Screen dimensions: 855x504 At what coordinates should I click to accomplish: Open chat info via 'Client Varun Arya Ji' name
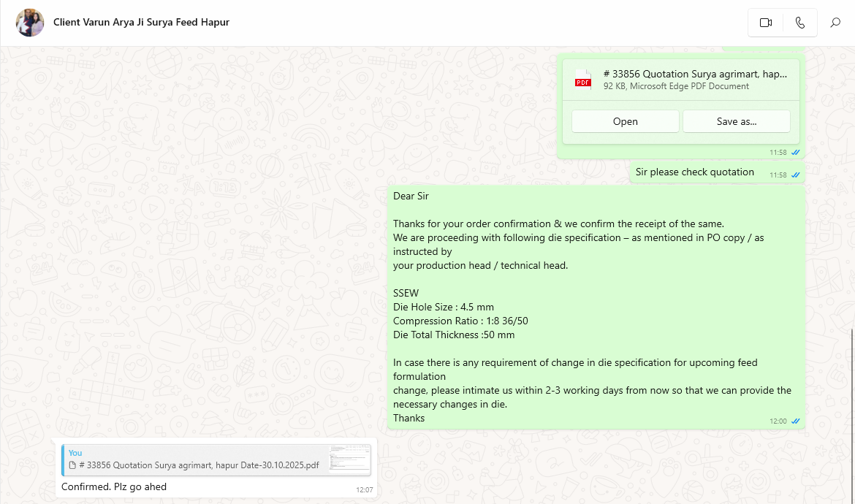click(141, 22)
